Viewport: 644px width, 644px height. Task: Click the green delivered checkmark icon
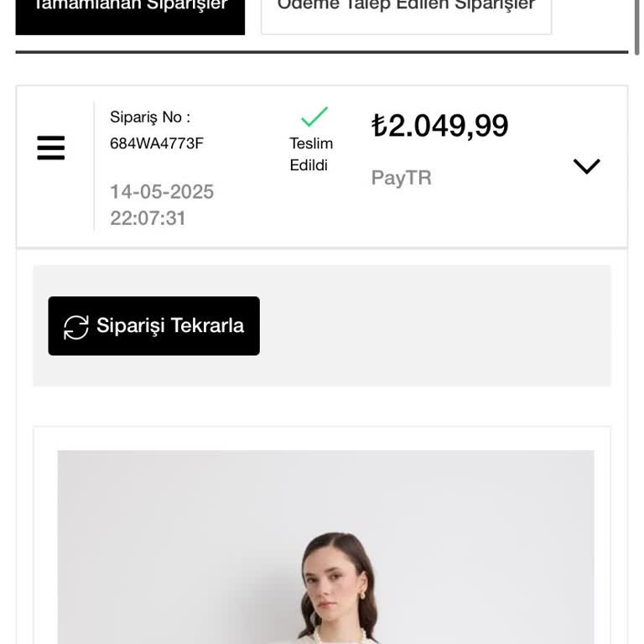314,117
